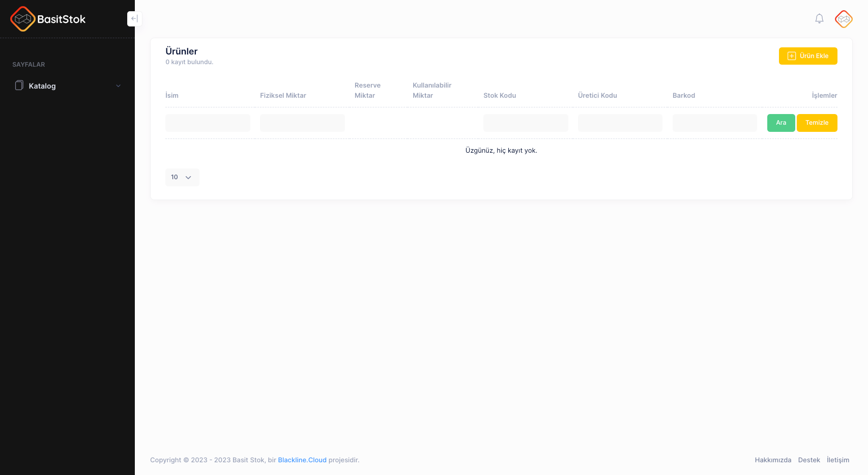
Task: Collapse the sidebar with the arrow toggle
Action: pos(134,19)
